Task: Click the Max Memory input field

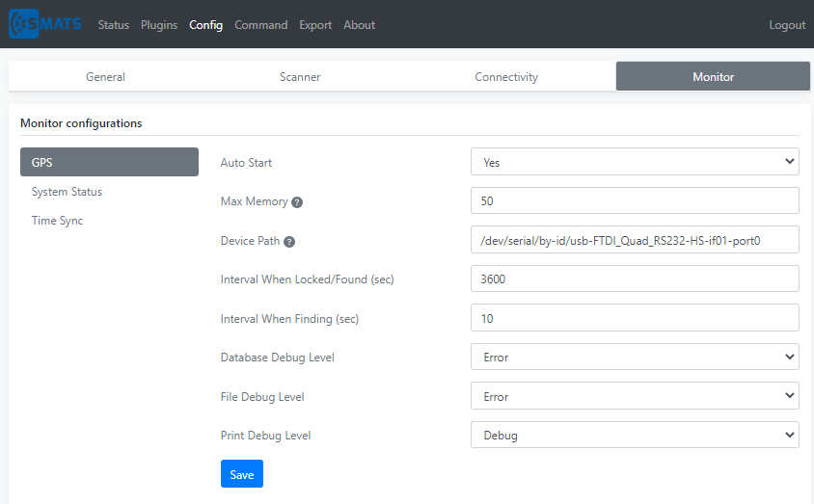Action: click(x=635, y=200)
